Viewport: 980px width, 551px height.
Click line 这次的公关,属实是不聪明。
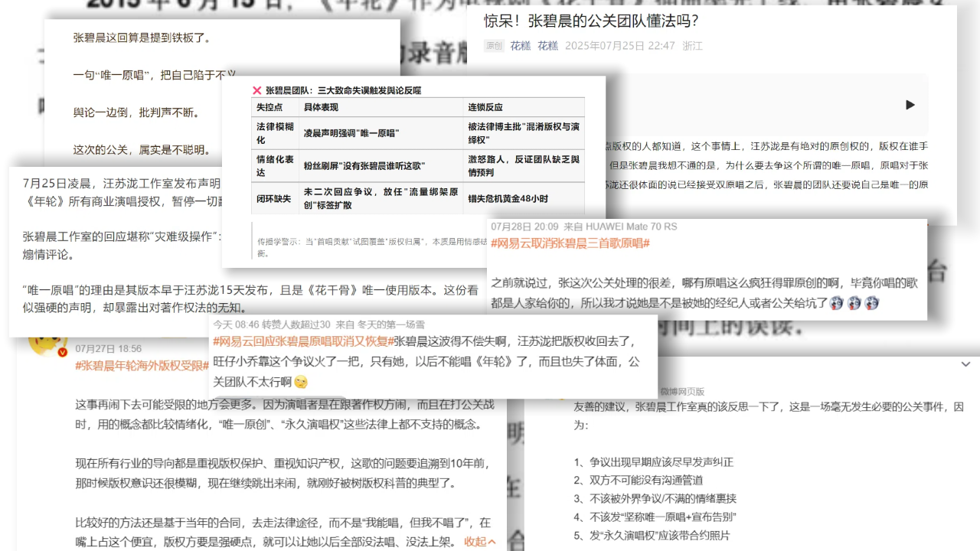click(x=142, y=150)
